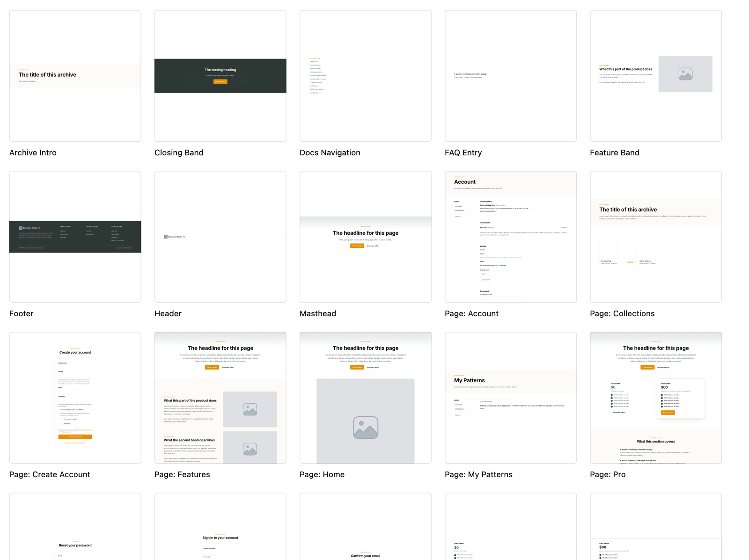Click the 'Masthead' title text
The height and width of the screenshot is (560, 749).
coord(318,313)
